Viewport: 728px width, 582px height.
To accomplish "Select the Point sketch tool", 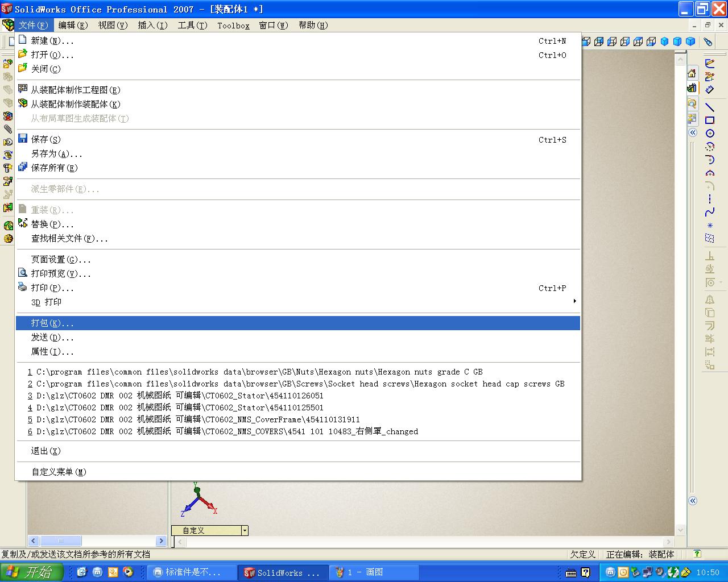I will click(710, 226).
